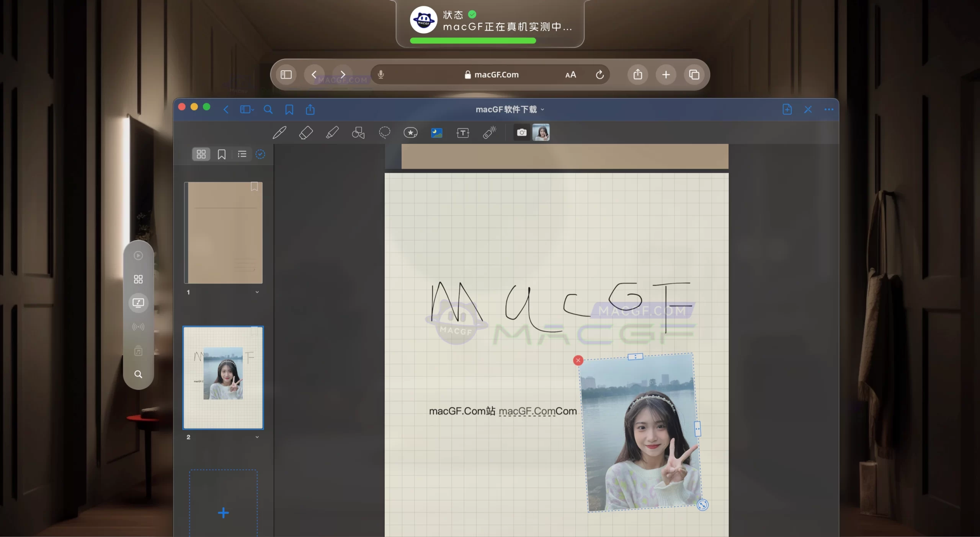Select the Highlighter tool

(332, 133)
